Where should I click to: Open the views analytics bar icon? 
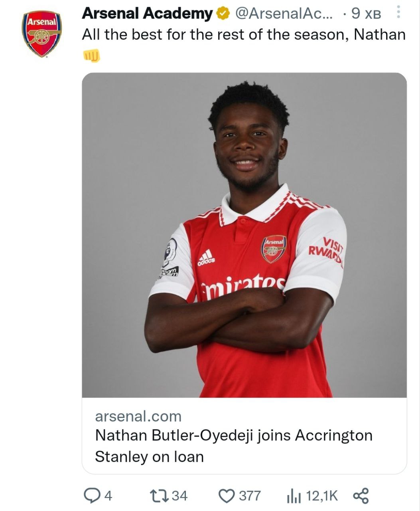tap(293, 496)
